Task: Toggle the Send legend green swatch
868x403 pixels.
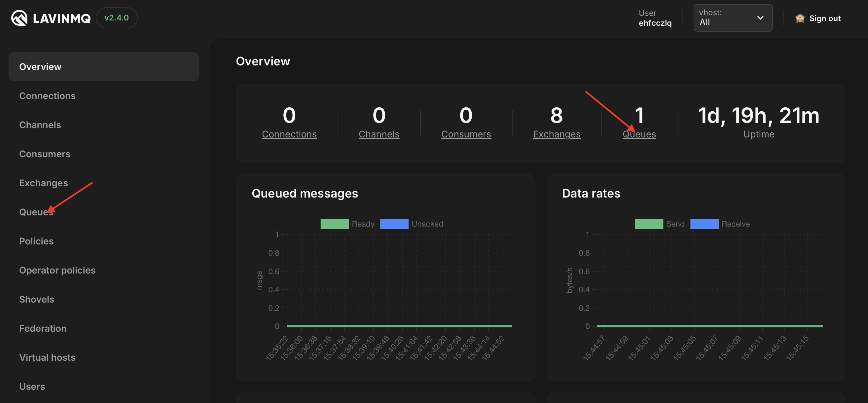Action: tap(649, 224)
